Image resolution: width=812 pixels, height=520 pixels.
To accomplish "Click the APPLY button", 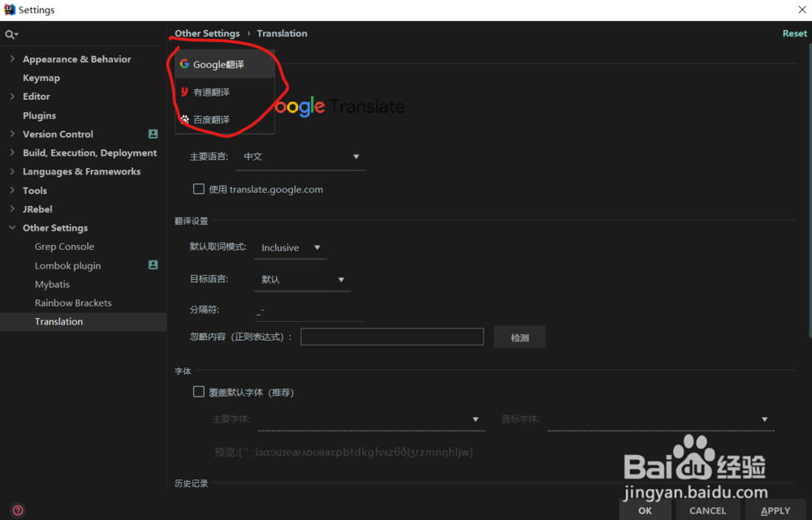I will click(x=775, y=510).
